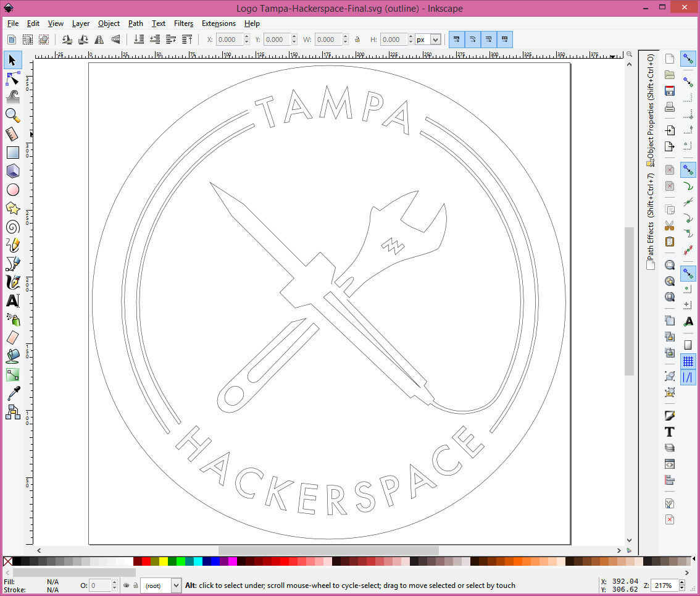Open Text and Font dialog icon

coord(670,432)
